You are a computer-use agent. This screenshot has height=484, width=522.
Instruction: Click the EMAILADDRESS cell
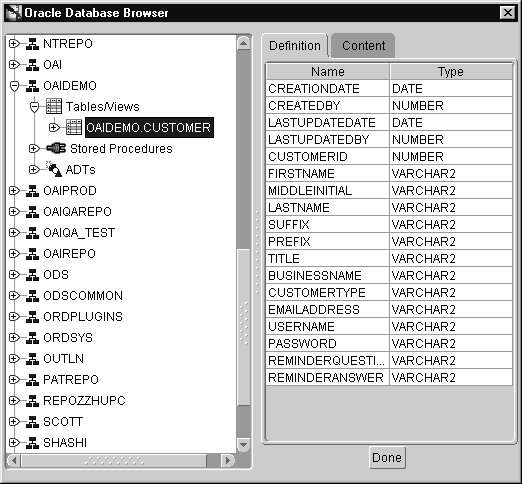pyautogui.click(x=328, y=310)
